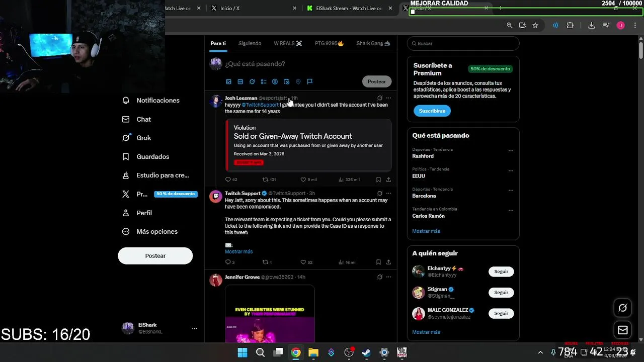Open more options on Twitch Support post
The image size is (644, 362).
click(x=388, y=193)
